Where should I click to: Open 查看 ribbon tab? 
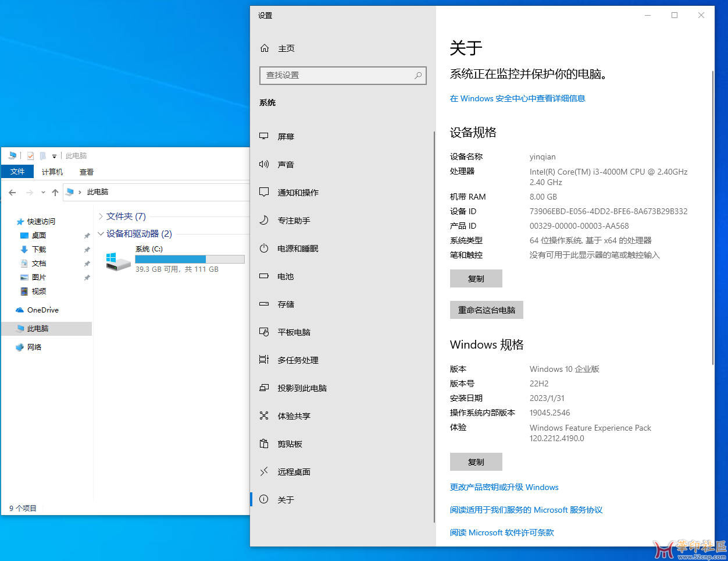(x=87, y=172)
